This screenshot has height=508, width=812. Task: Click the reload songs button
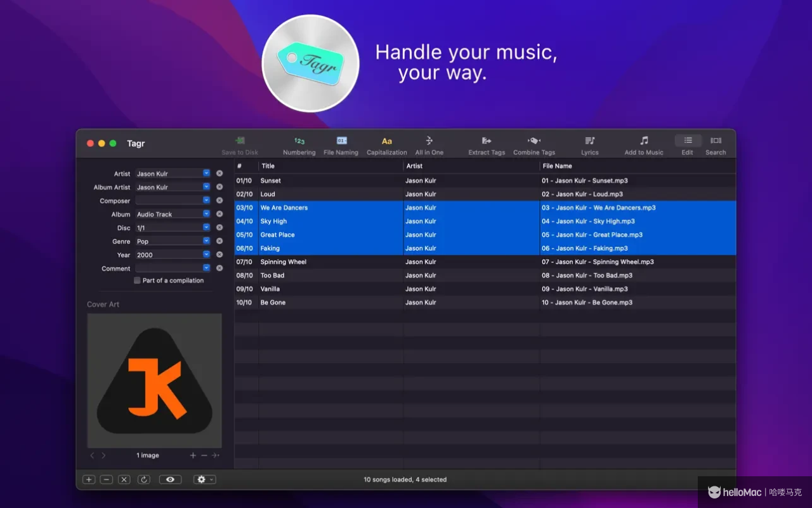tap(144, 479)
